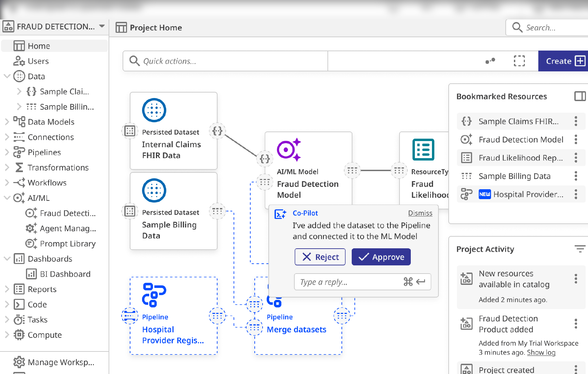Open options for Sample Claims FHIR bookmark
Screen dimensions: 588x374
(x=576, y=121)
